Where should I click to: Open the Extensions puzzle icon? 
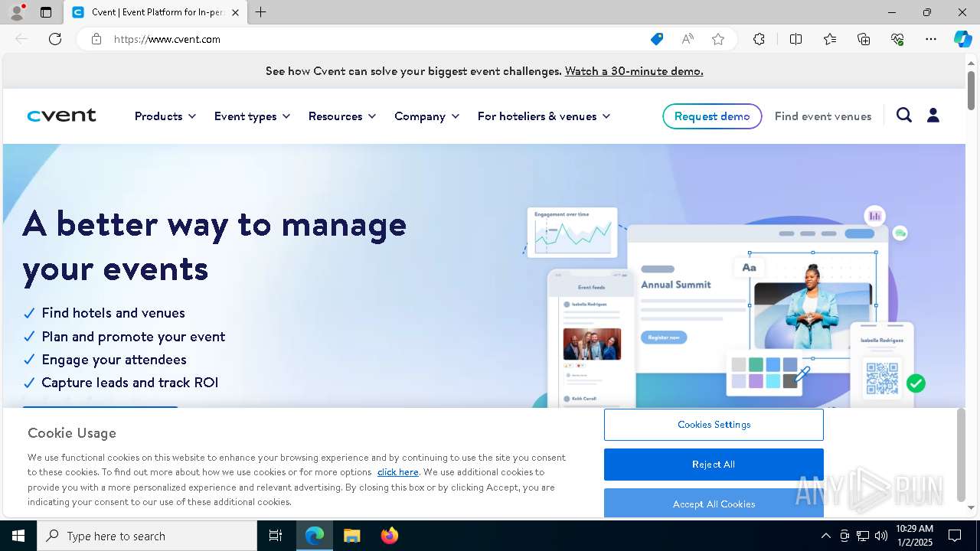(x=759, y=39)
